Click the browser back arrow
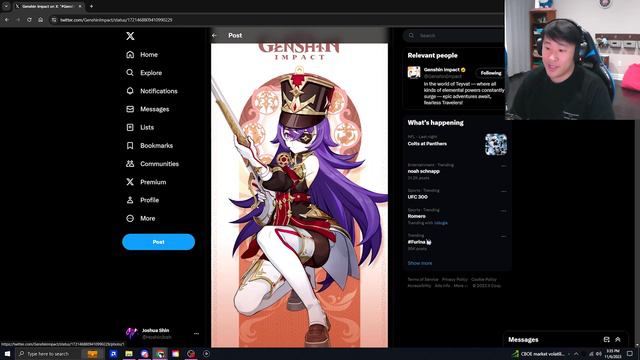 [7, 20]
